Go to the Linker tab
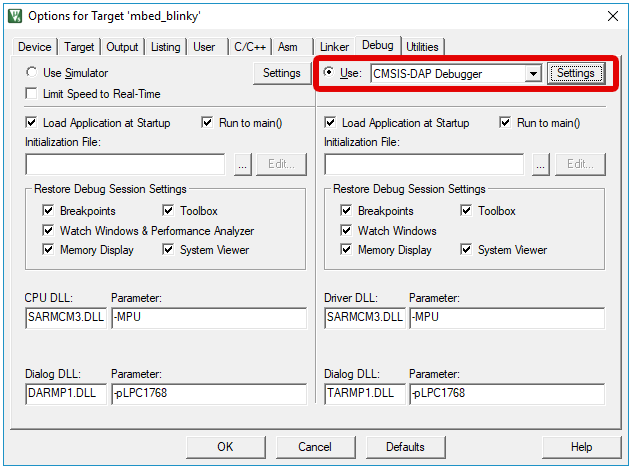Viewport: 633px width, 472px height. [334, 47]
